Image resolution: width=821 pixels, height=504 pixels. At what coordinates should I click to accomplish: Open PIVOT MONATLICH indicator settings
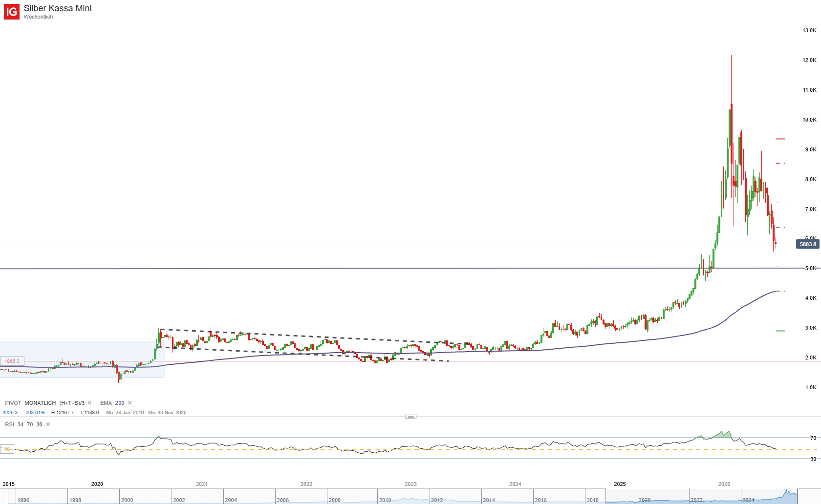point(44,403)
